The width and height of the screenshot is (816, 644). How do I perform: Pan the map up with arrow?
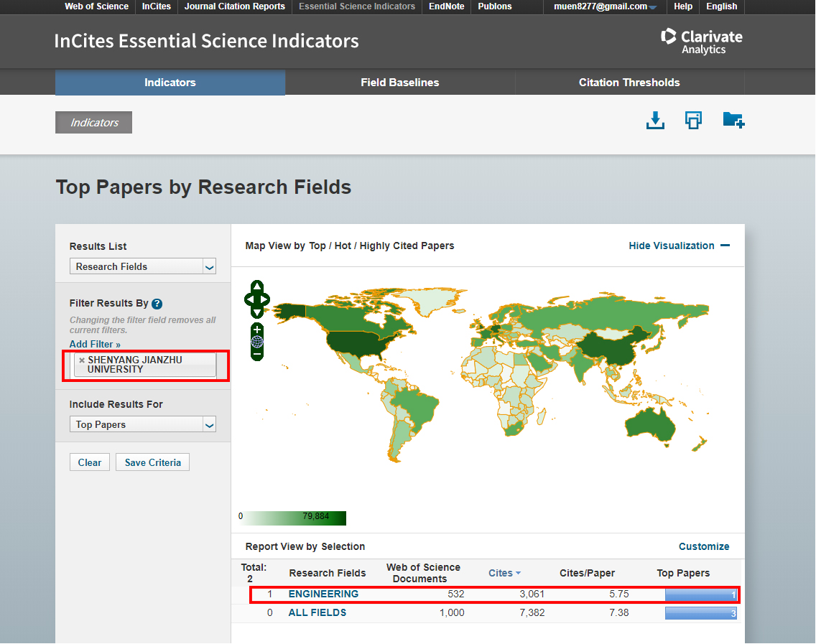coord(257,286)
